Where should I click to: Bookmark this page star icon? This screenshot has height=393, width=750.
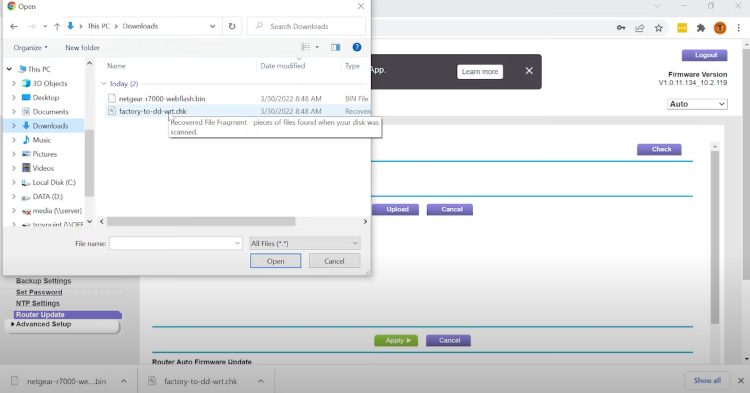pos(659,28)
